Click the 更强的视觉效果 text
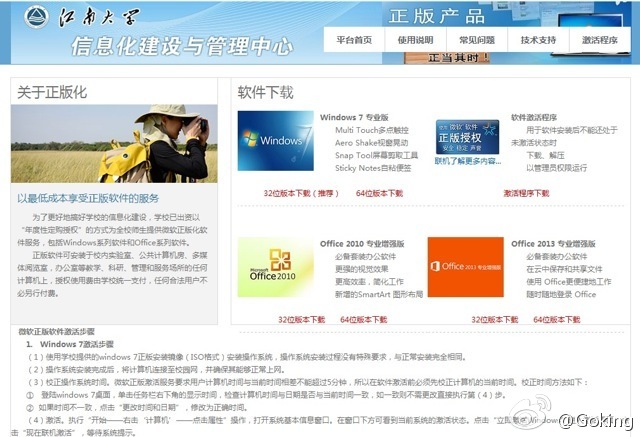640x437 pixels. 362,269
